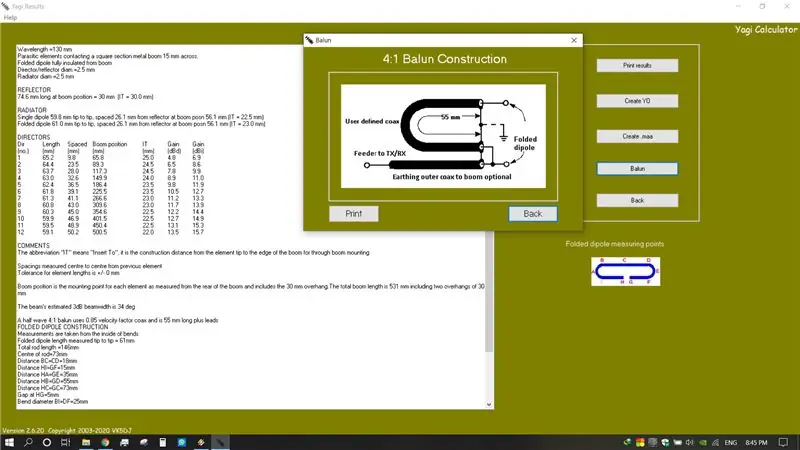Viewport: 800px width, 450px height.
Task: Click the blue app icon on the taskbar
Action: (x=182, y=442)
